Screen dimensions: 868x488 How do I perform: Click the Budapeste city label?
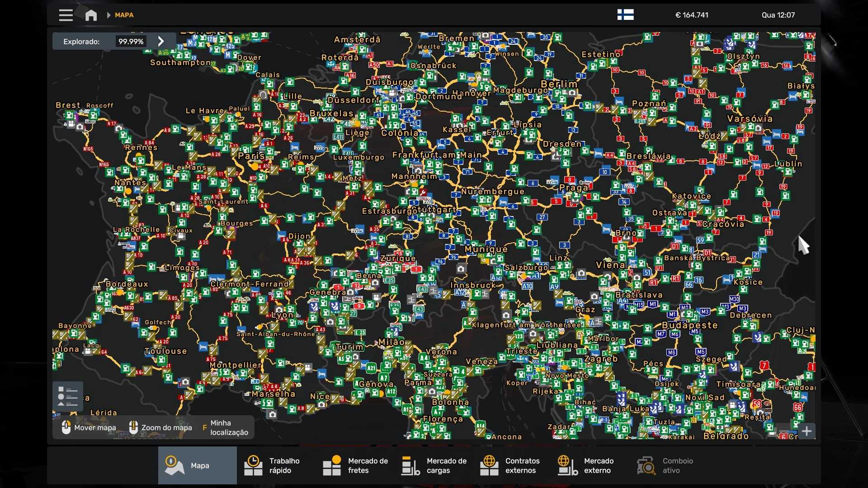coord(689,325)
